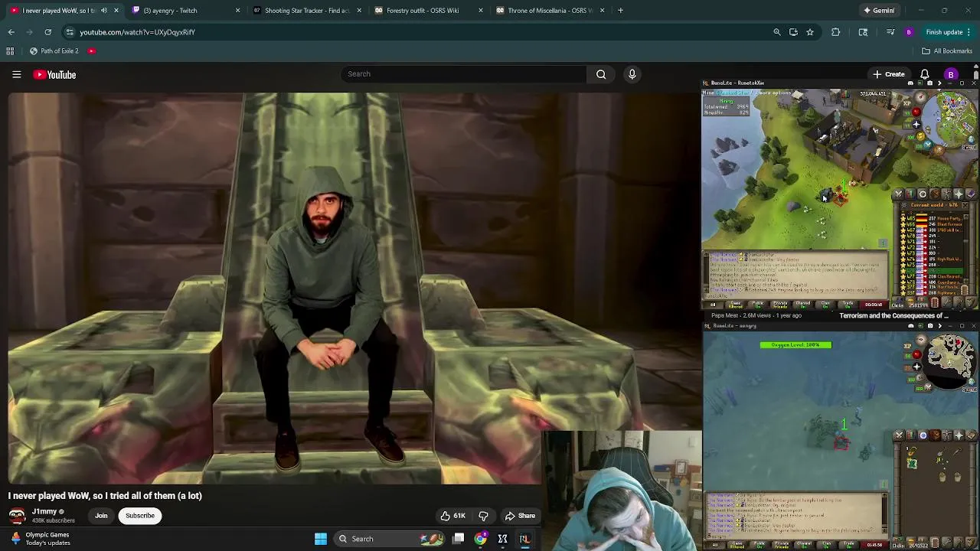Open Worn Equipment tab in aengry window
The height and width of the screenshot is (551, 980).
[947, 435]
